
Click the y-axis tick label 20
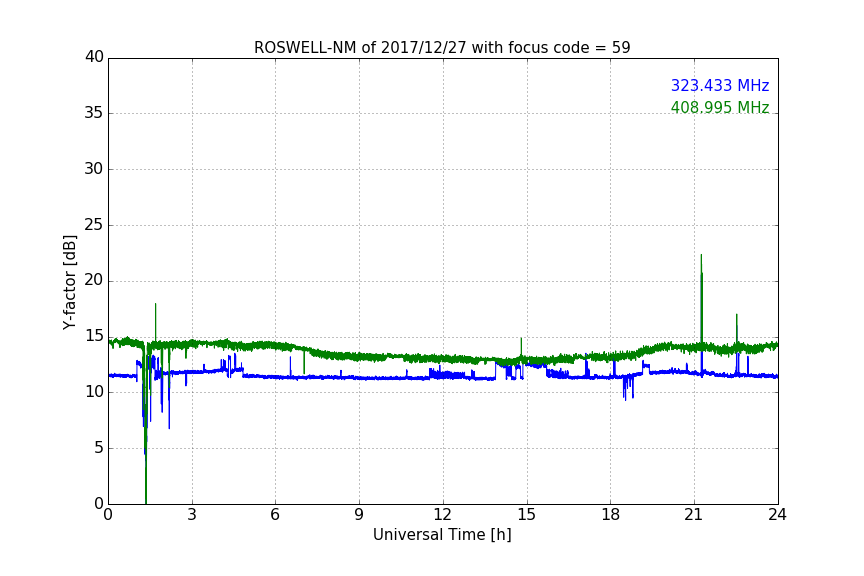pyautogui.click(x=94, y=280)
